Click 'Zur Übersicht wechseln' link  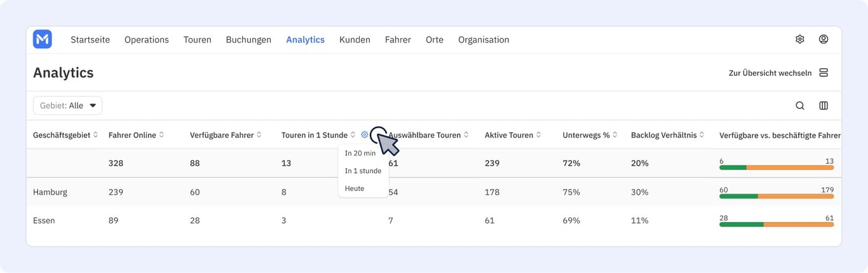(770, 73)
